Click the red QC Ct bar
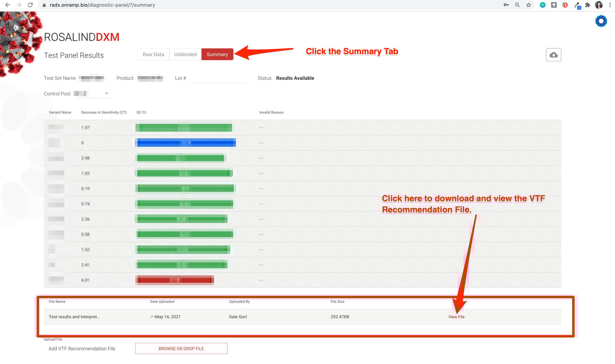Screen dimensions: 615x364 pos(174,280)
